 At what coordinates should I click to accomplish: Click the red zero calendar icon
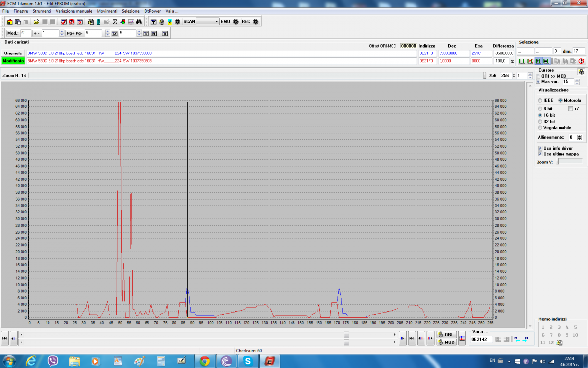pyautogui.click(x=79, y=22)
